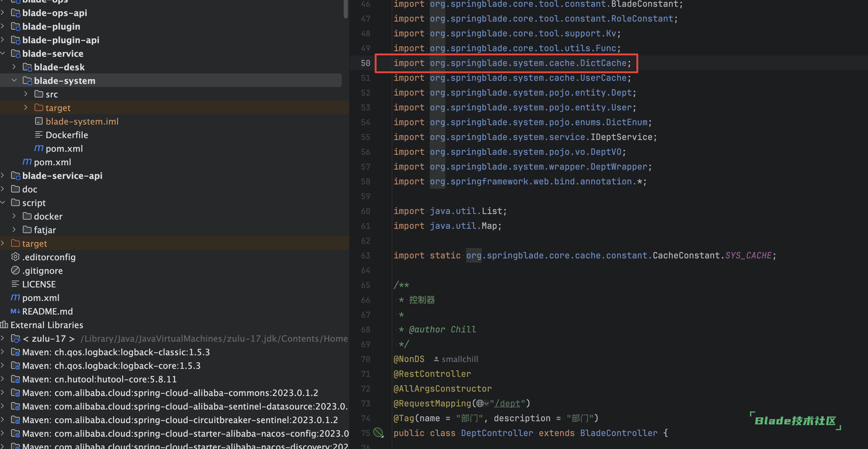Click the src folder icon
This screenshot has width=868, height=449.
click(x=39, y=94)
